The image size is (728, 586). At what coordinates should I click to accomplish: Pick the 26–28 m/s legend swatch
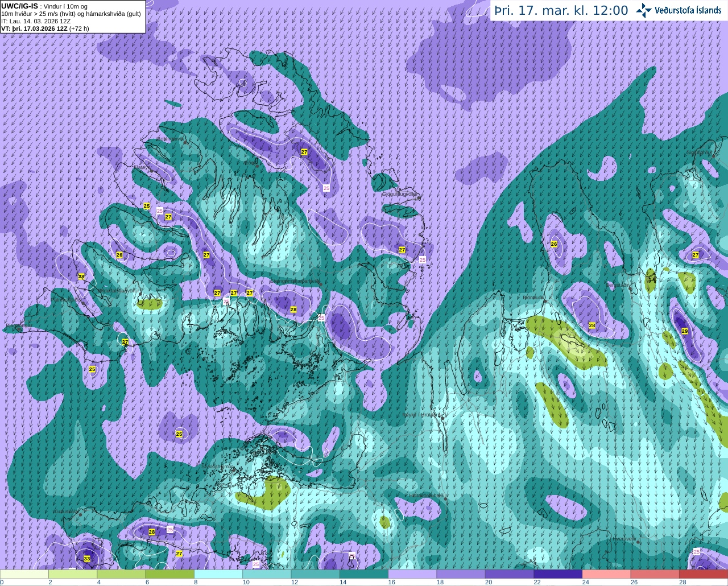coord(655,574)
